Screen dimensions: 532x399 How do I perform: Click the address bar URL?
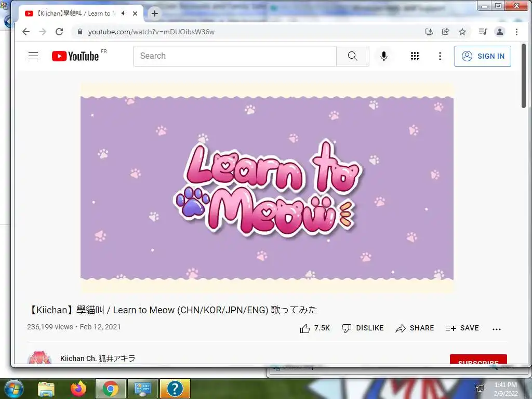click(151, 32)
